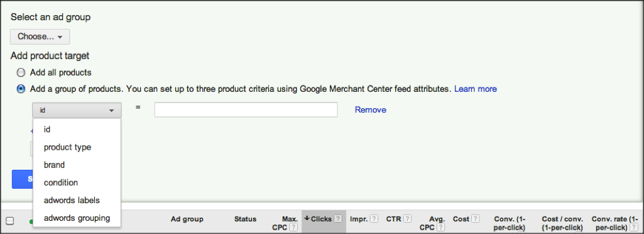Focus the product criteria value text field
Screen dimensions: 644x234
coord(246,110)
